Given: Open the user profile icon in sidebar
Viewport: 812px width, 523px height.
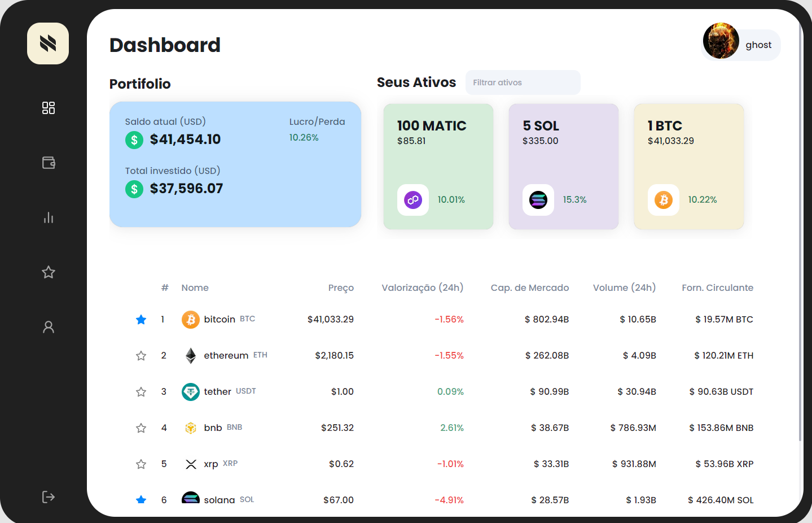Looking at the screenshot, I should (49, 327).
